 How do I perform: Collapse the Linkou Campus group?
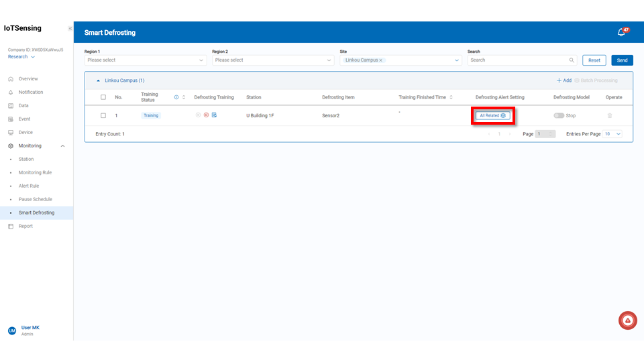99,80
